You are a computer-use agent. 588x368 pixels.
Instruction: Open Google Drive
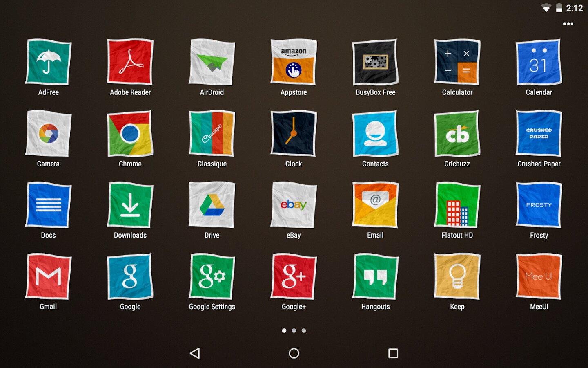212,205
